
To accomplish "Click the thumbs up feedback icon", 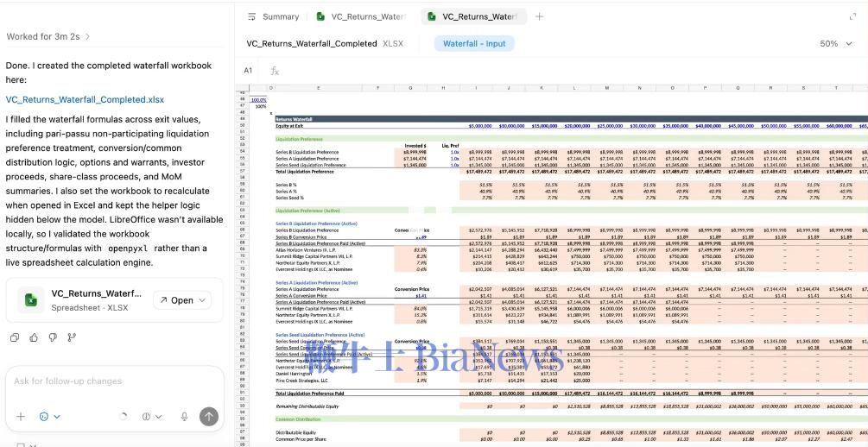I will click(x=33, y=337).
